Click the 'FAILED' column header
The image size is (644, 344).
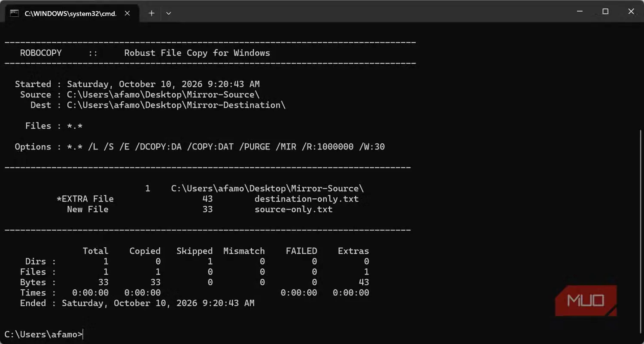301,251
